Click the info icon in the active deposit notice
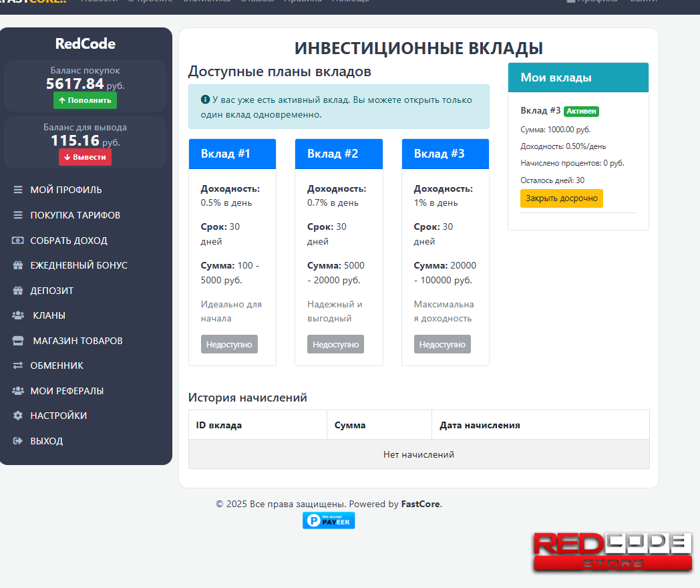 pos(205,100)
